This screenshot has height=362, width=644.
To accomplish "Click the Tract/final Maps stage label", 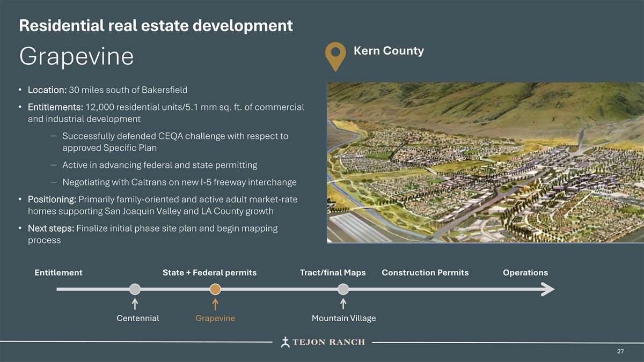I will [x=333, y=272].
